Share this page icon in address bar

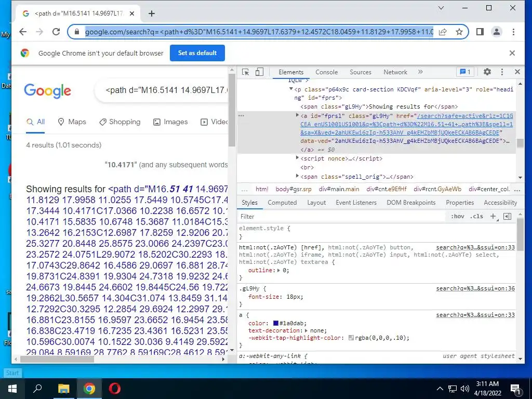coord(443,32)
